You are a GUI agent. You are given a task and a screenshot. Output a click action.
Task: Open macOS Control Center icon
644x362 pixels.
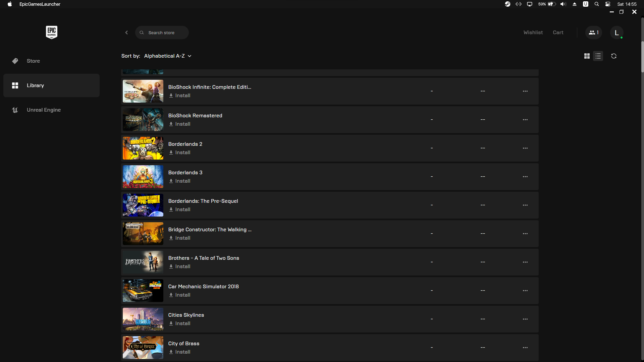(x=607, y=4)
